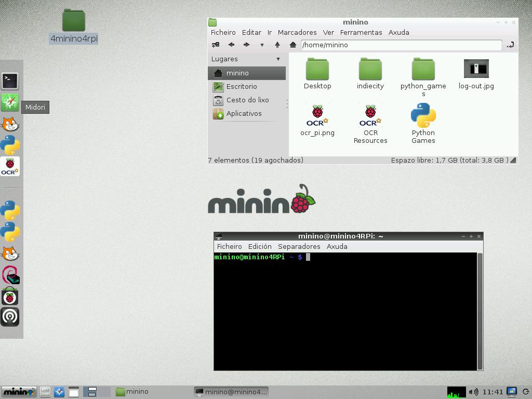Image resolution: width=532 pixels, height=399 pixels.
Task: Switch to first workspace in pager
Action: point(90,392)
